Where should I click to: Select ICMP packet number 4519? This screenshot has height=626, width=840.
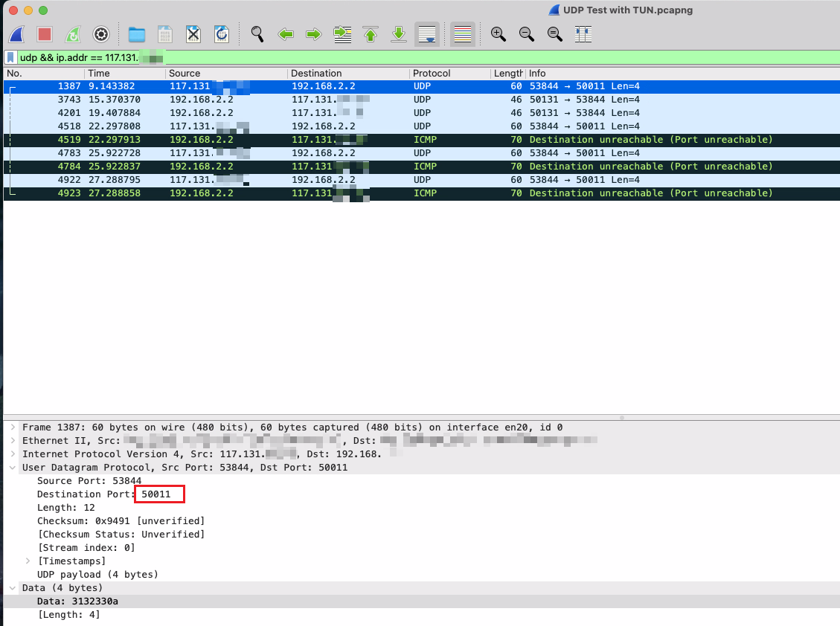tap(372, 140)
